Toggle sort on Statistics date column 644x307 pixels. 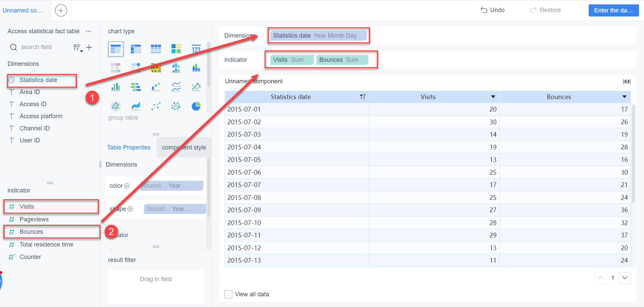pos(363,97)
